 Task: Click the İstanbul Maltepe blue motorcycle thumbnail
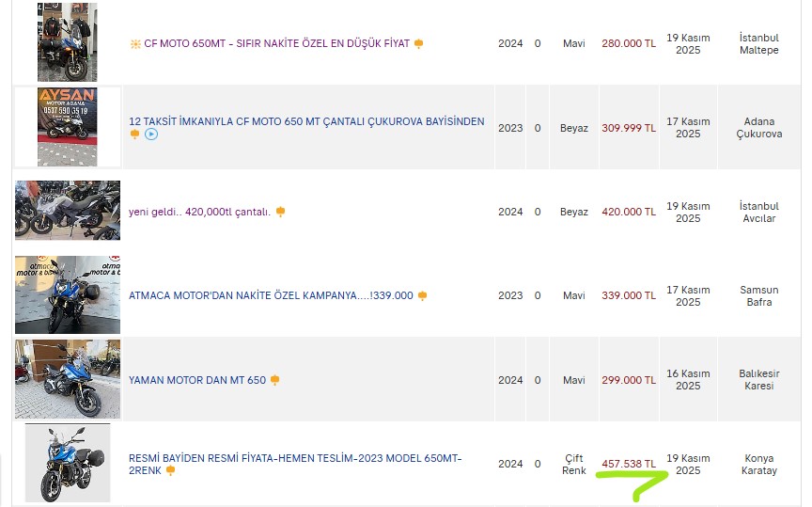tap(68, 42)
